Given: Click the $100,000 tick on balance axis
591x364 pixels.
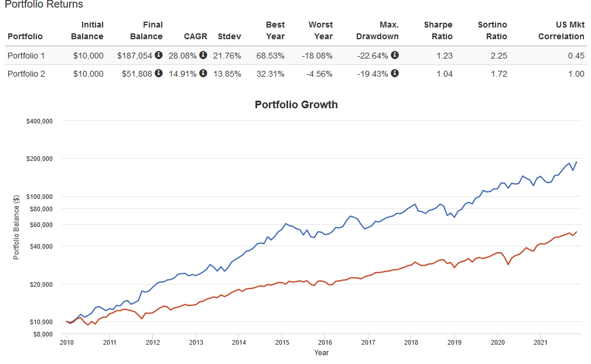Looking at the screenshot, I should pos(40,197).
